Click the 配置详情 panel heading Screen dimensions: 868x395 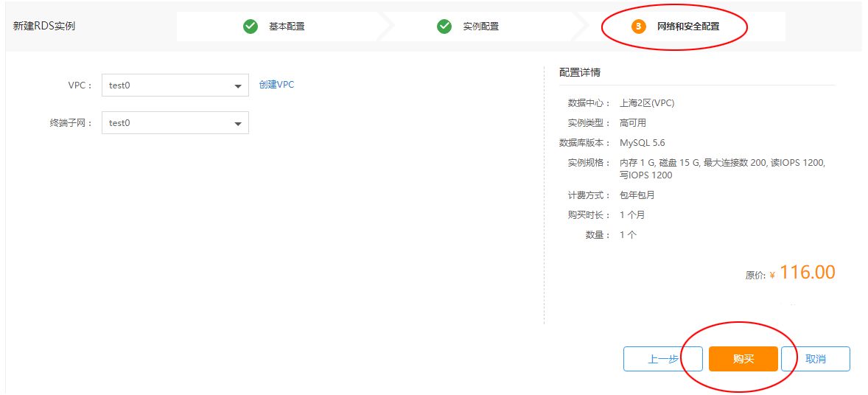pyautogui.click(x=580, y=72)
